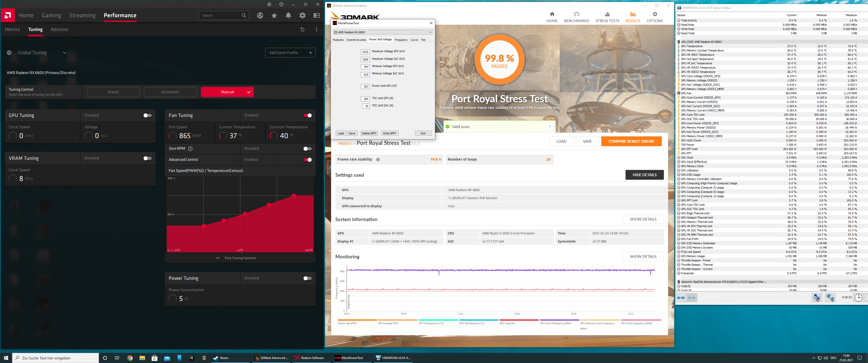Click 3DMark result LOAD button
The width and height of the screenshot is (868, 363).
[561, 141]
